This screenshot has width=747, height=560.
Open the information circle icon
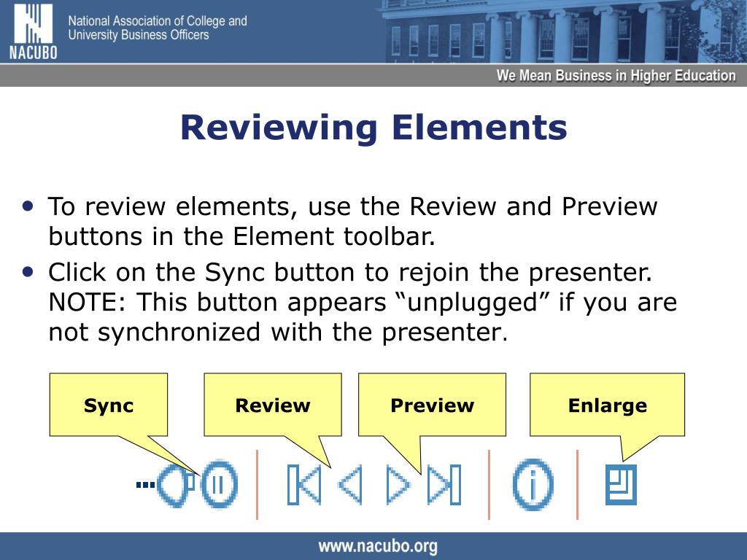533,485
